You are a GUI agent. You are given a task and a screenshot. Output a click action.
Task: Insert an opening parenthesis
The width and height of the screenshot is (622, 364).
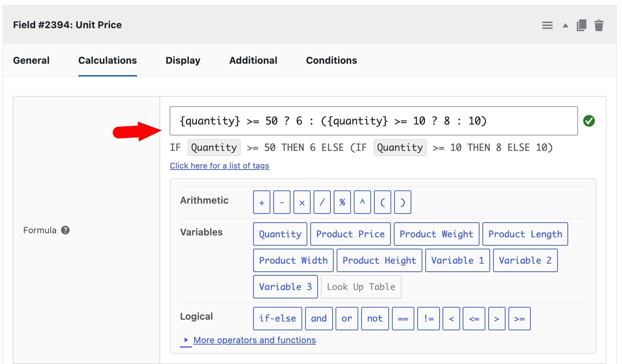coord(382,202)
